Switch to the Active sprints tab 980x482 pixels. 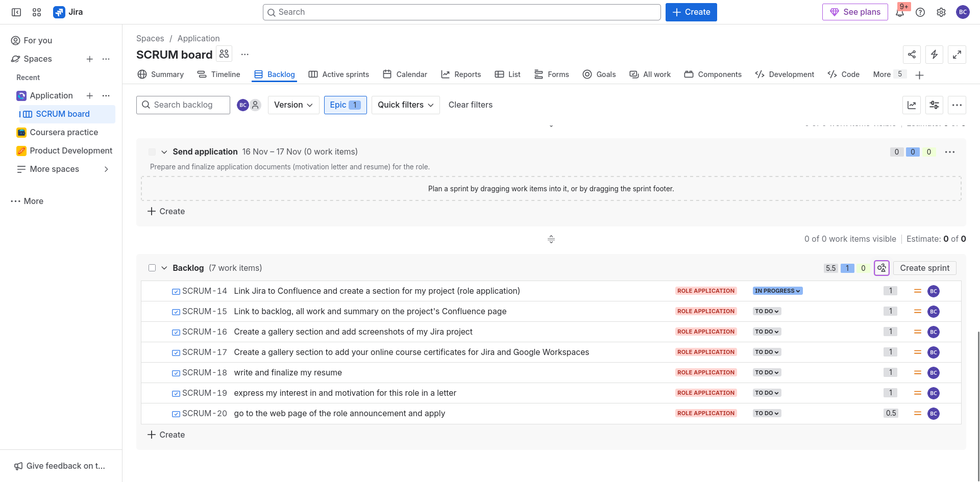tap(338, 74)
